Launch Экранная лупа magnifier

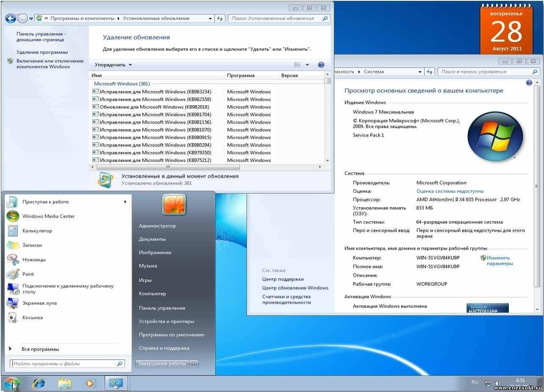[39, 303]
